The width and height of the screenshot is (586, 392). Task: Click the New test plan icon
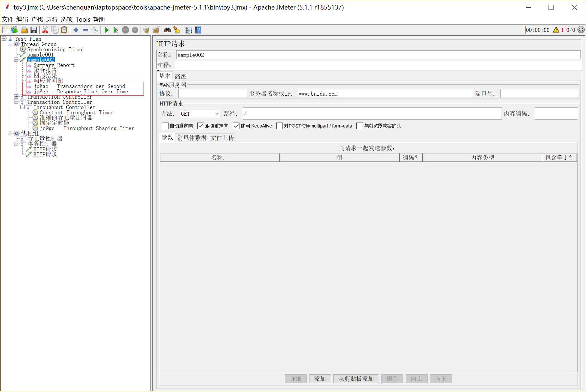tap(5, 30)
